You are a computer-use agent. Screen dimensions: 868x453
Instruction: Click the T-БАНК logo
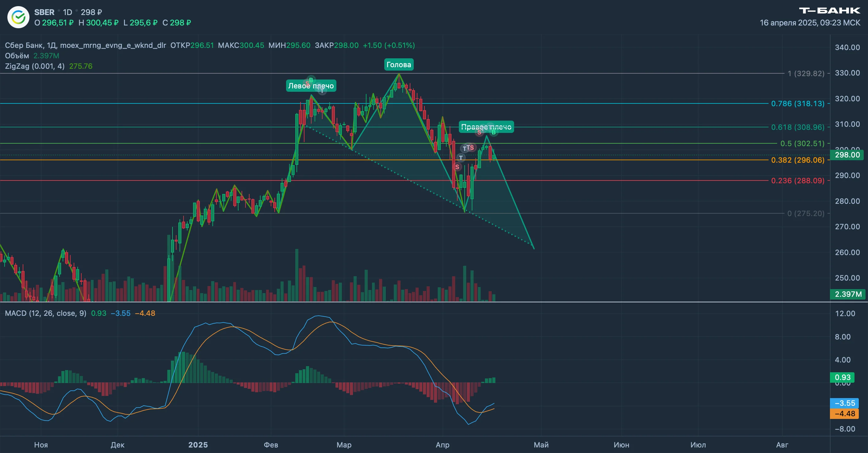(x=830, y=10)
